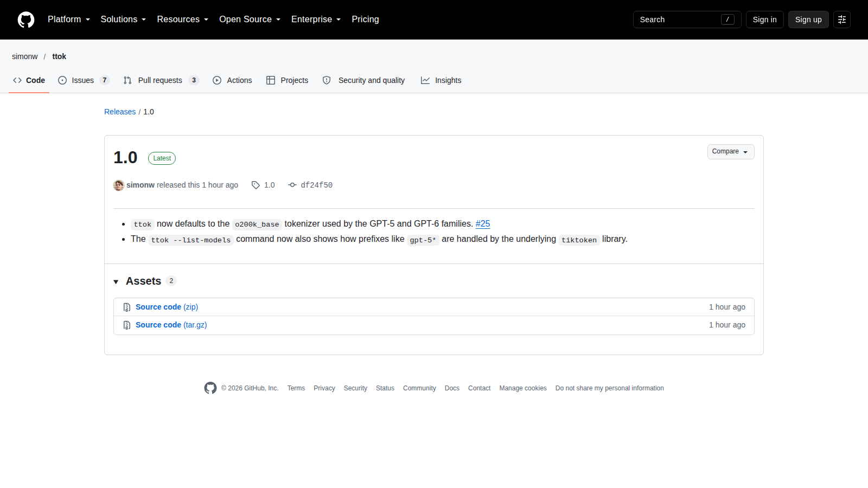The width and height of the screenshot is (868, 488).
Task: Click the Sign up button
Action: click(808, 20)
